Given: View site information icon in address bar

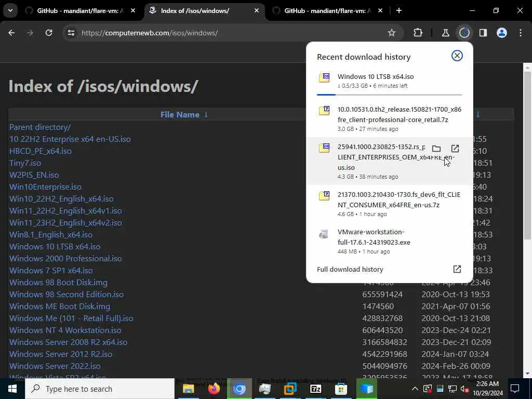Looking at the screenshot, I should [71, 33].
